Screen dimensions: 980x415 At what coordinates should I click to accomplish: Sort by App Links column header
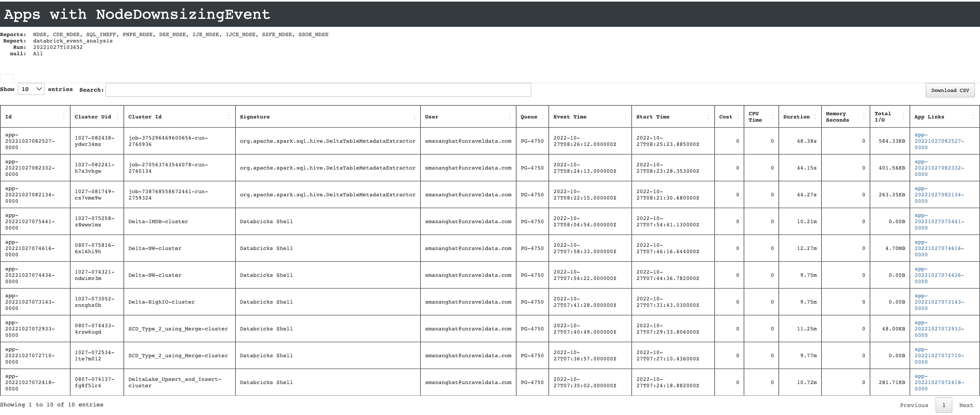tap(945, 117)
